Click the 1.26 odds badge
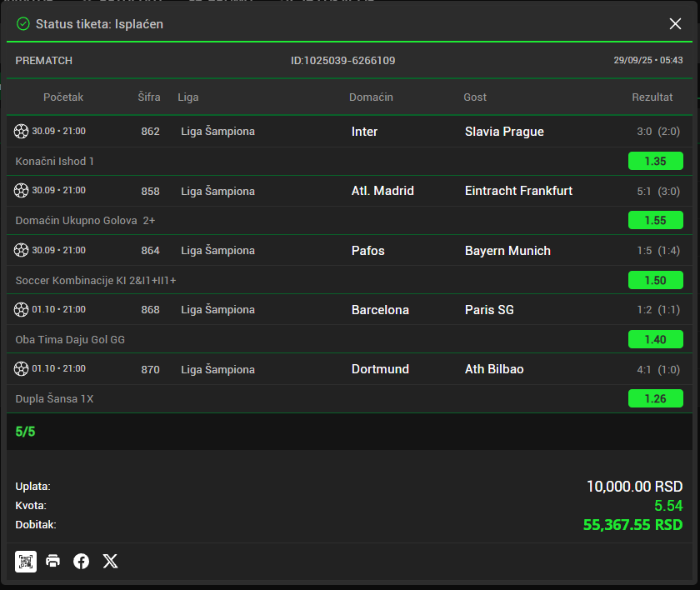The image size is (700, 590). pos(655,399)
